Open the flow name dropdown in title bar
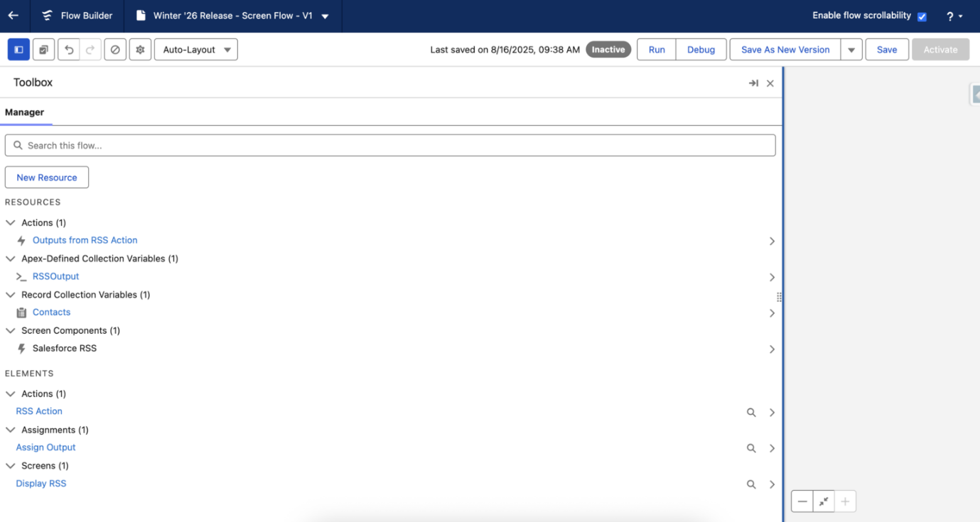The image size is (980, 522). (325, 15)
